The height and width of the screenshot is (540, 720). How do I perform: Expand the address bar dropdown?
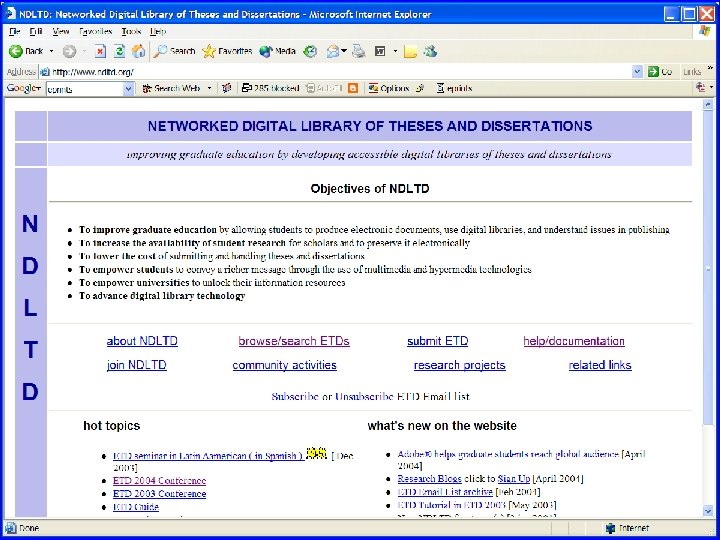pos(637,72)
